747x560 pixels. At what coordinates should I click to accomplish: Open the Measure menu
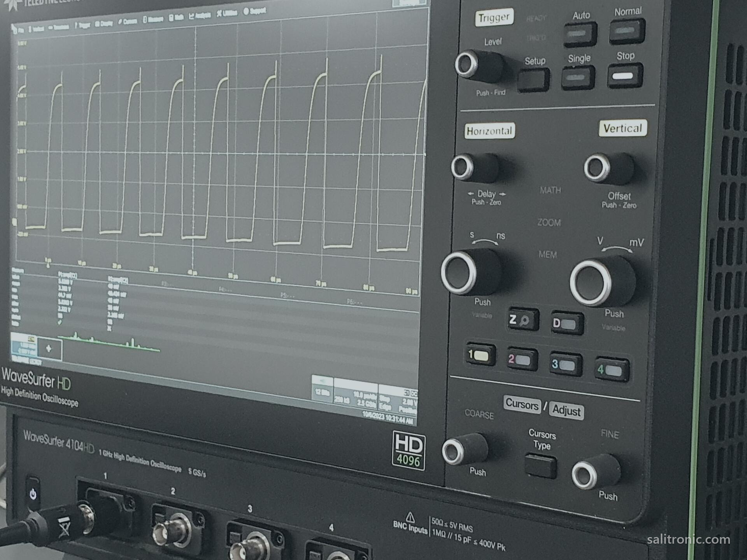coord(153,19)
